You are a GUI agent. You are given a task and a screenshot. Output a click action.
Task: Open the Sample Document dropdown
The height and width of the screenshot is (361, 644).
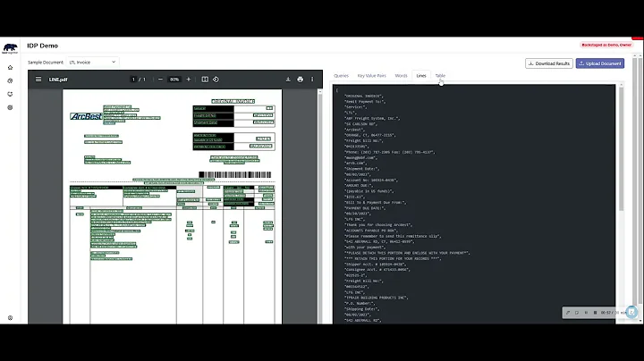[92, 62]
